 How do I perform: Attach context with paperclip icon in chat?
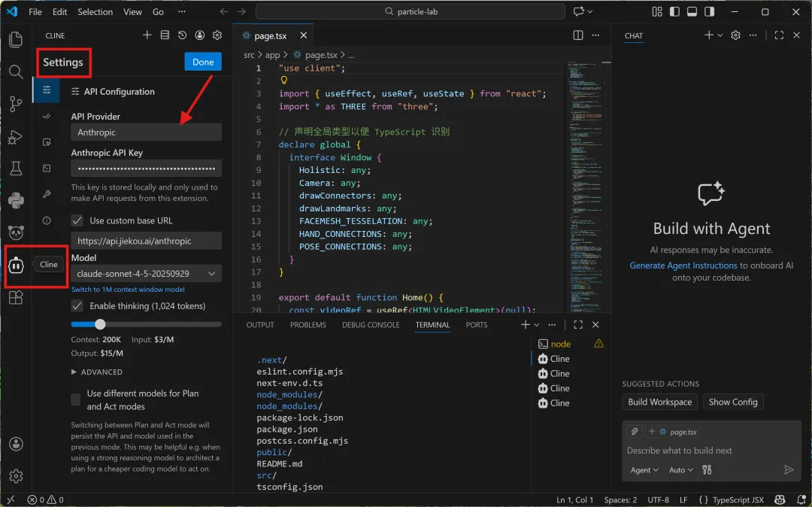coord(635,431)
